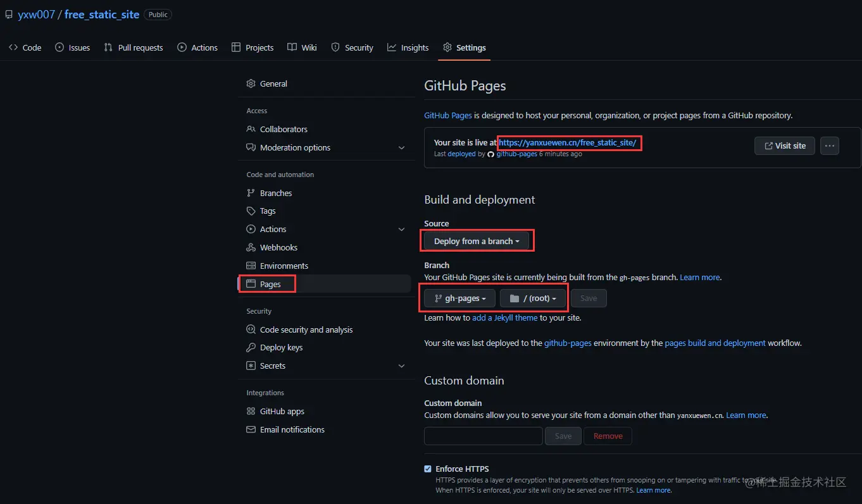Switch to the Pull requests tab
862x504 pixels.
tap(134, 47)
